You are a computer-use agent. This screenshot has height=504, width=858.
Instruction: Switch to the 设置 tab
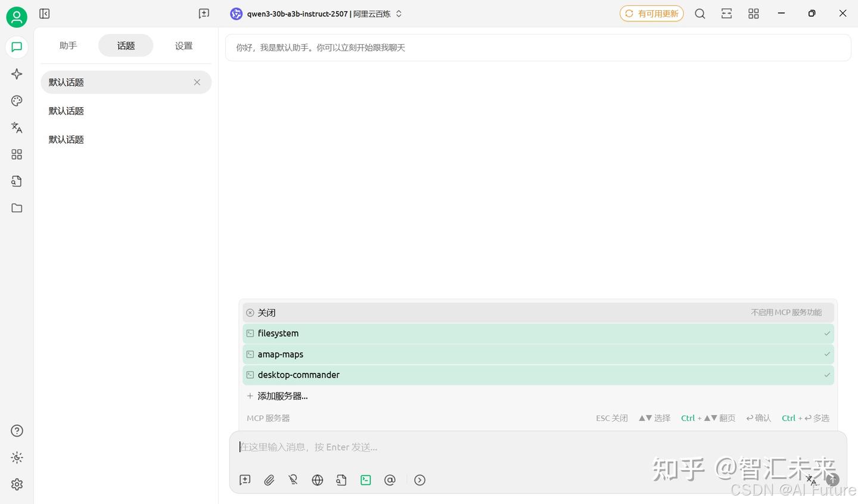[184, 46]
